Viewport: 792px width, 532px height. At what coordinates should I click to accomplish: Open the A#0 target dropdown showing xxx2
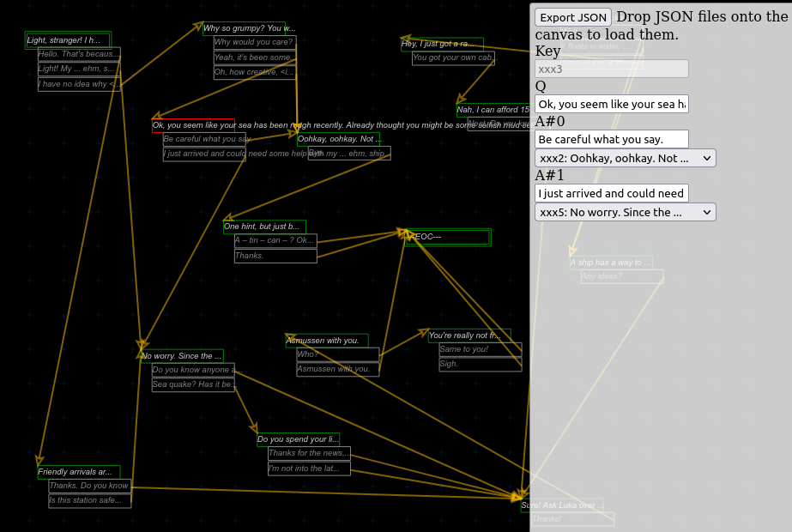625,158
